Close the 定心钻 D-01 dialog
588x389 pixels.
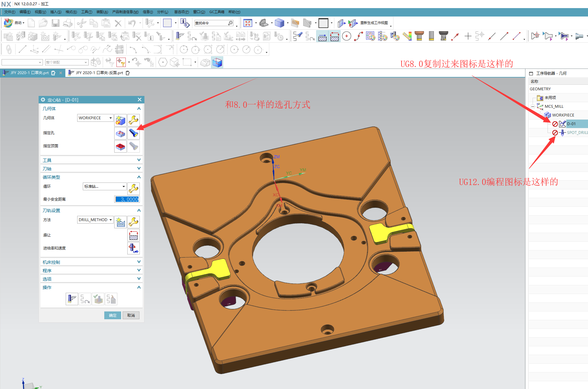coord(139,100)
